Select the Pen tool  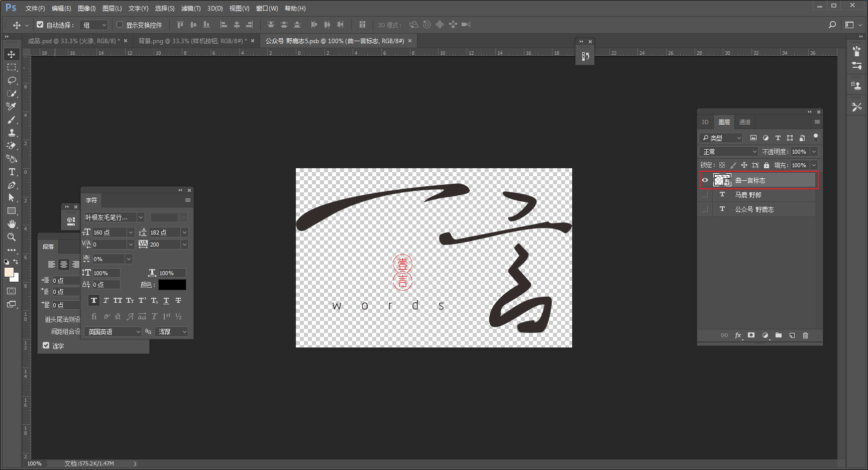(11, 185)
